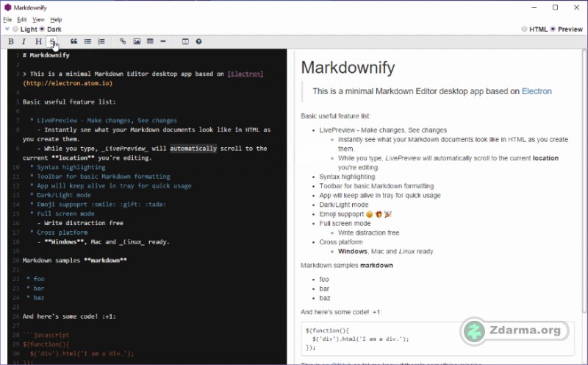Click 'foo' list item in the preview

[324, 280]
